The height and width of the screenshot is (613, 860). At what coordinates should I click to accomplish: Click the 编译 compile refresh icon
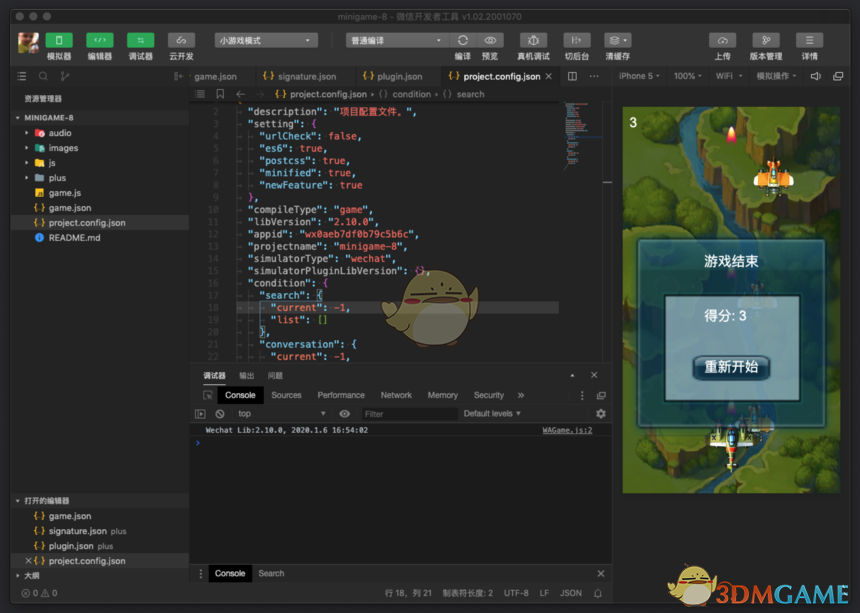click(463, 41)
